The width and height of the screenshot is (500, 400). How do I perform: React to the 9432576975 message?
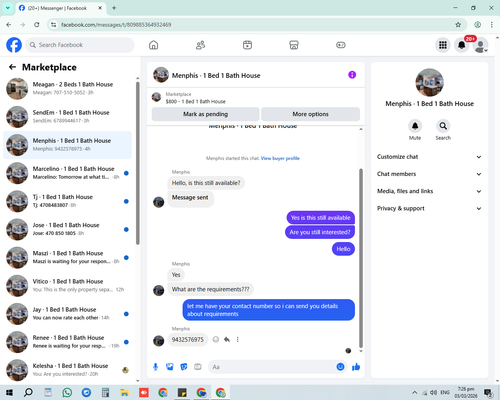[216, 339]
